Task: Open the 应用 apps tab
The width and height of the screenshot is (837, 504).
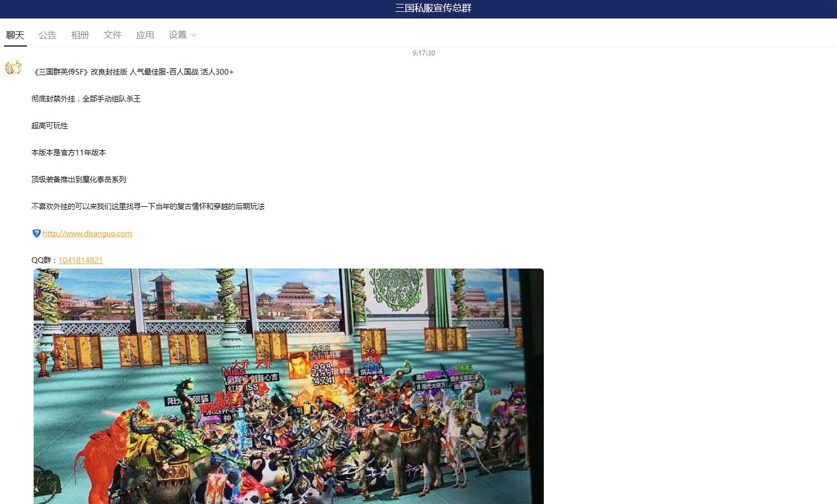Action: tap(145, 35)
